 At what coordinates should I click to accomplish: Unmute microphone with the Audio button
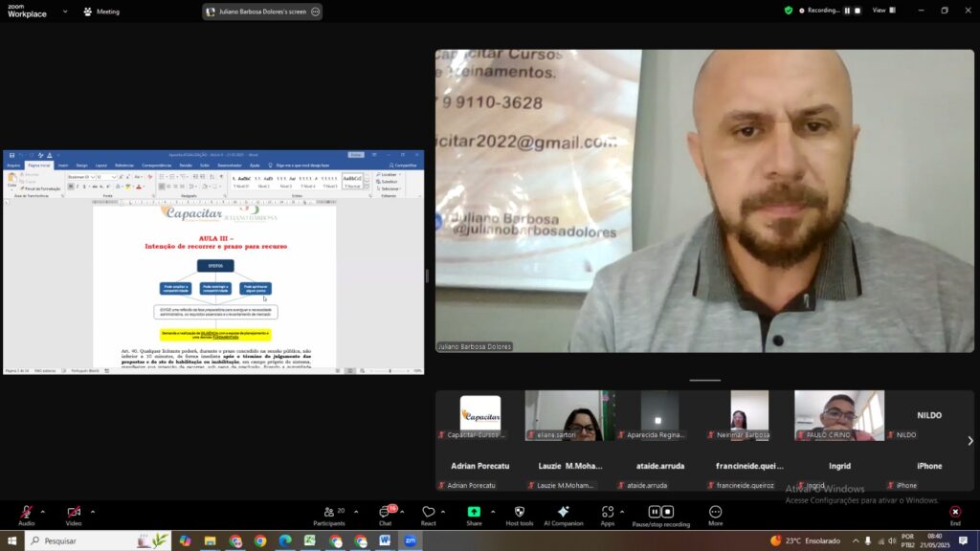26,515
